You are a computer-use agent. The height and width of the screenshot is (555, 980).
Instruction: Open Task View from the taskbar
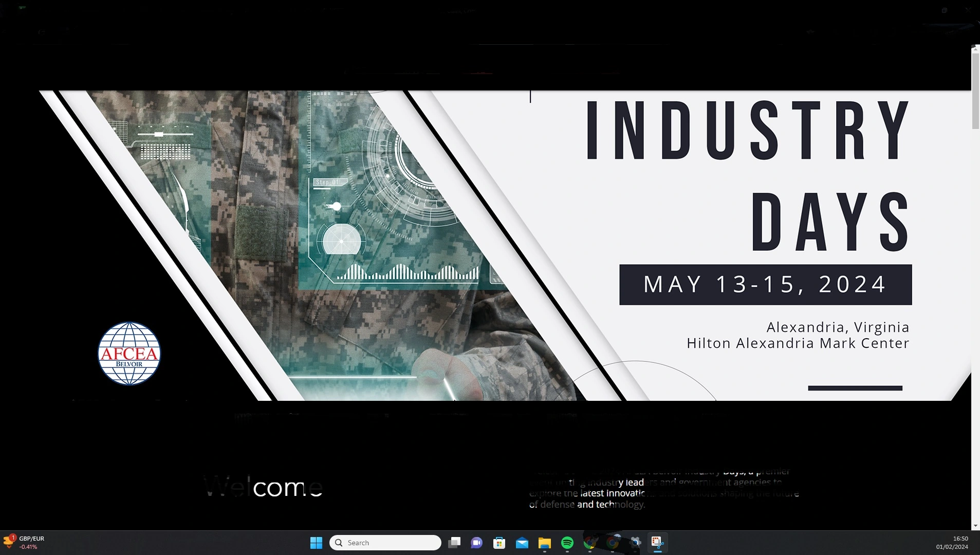[x=454, y=543]
